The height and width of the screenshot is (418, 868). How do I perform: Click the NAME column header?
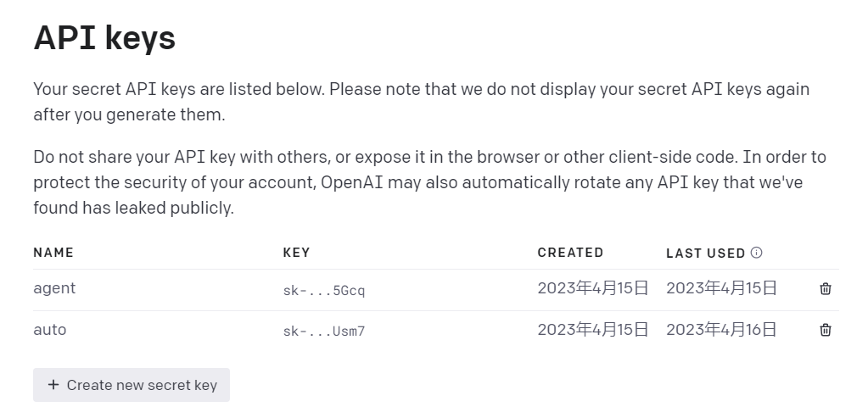point(53,253)
